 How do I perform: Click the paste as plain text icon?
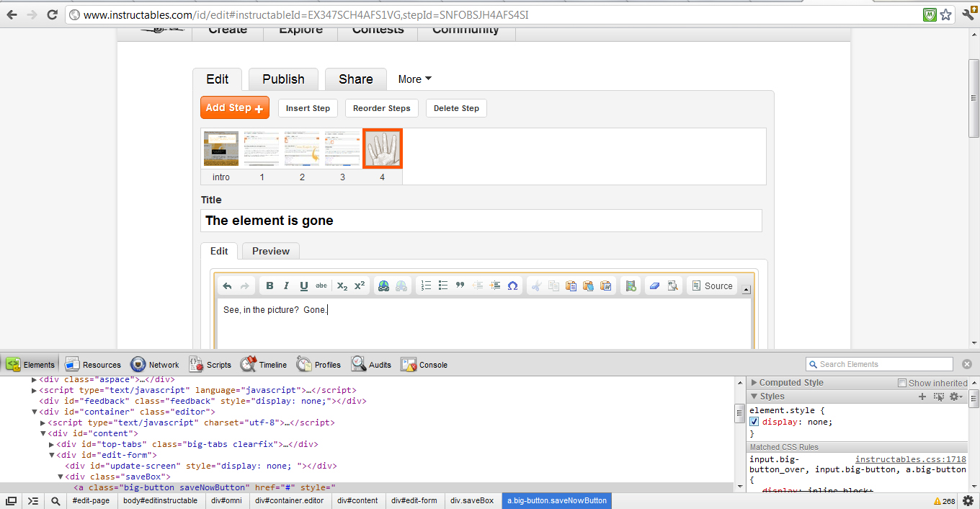pyautogui.click(x=589, y=286)
